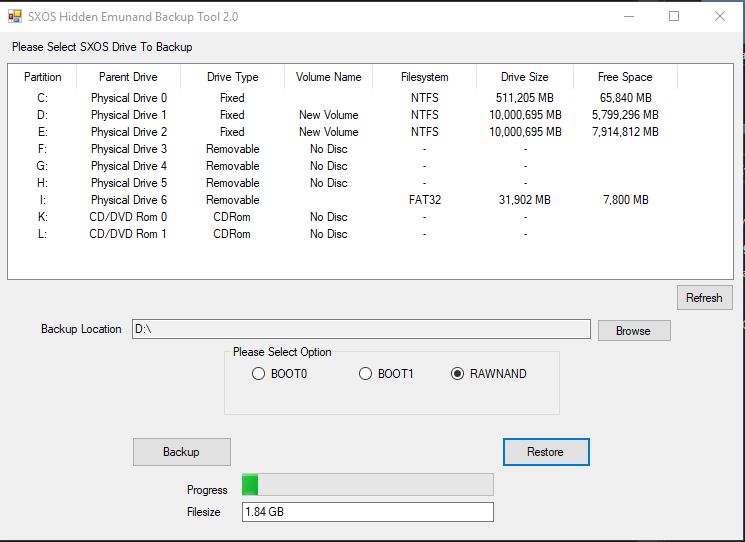Start the Backup button
This screenshot has width=745, height=542.
point(181,452)
